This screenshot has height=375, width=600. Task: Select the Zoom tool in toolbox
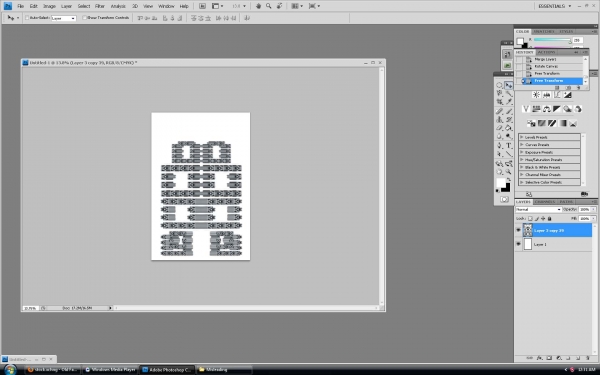[x=509, y=172]
